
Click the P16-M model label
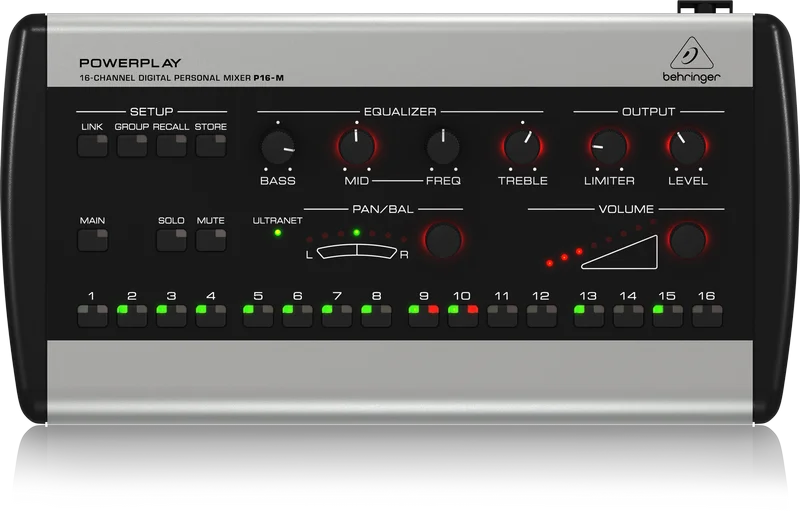[268, 78]
